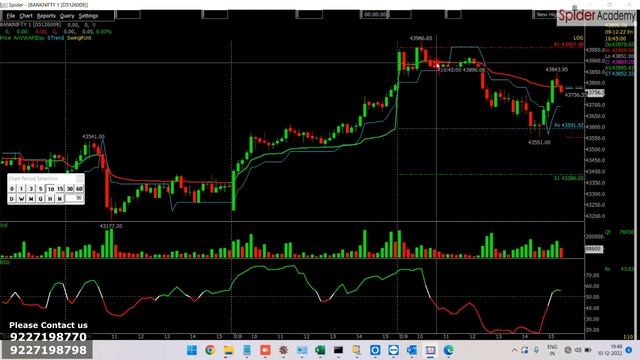The height and width of the screenshot is (360, 640).
Task: Select the 1-minute chart period
Action: pyautogui.click(x=21, y=189)
